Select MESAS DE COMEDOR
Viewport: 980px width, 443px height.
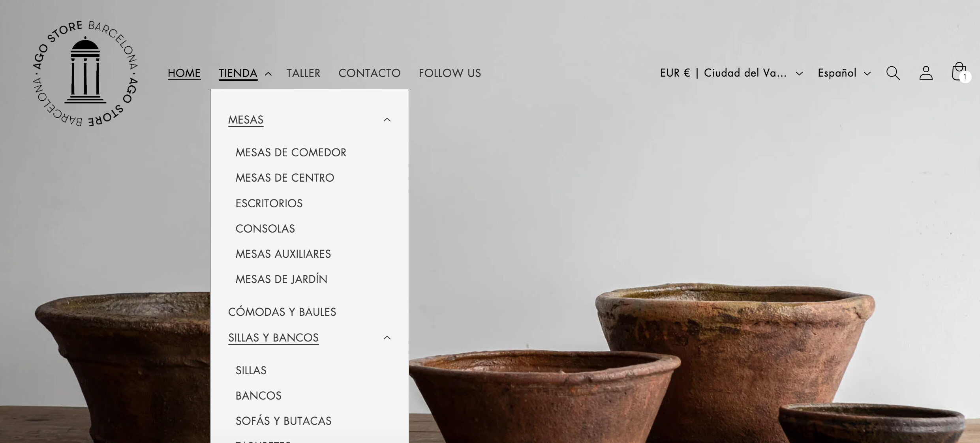click(x=291, y=153)
